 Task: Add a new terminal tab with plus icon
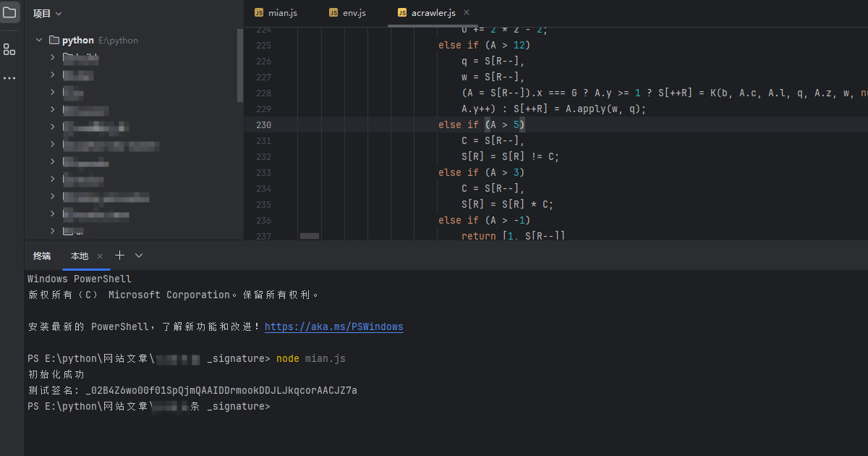click(x=120, y=256)
